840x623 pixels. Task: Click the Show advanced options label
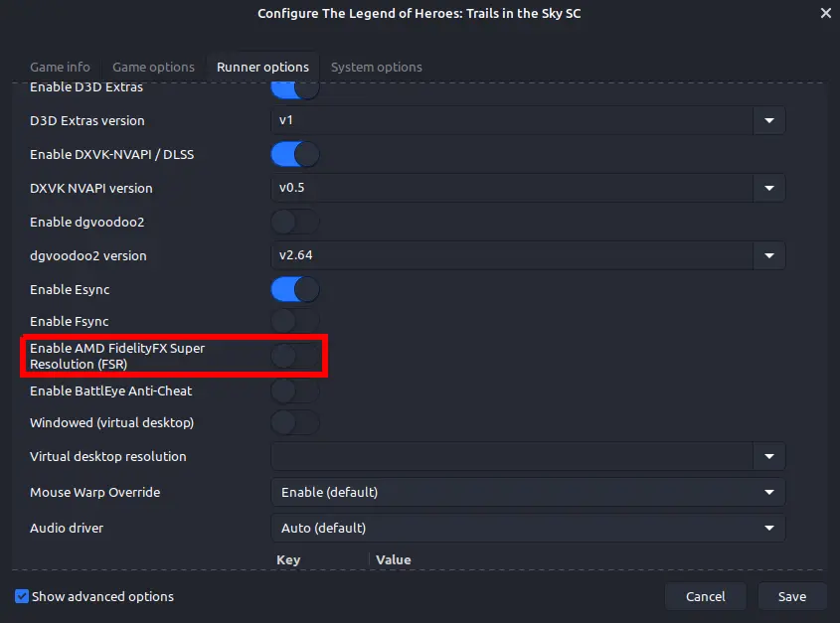click(x=102, y=596)
